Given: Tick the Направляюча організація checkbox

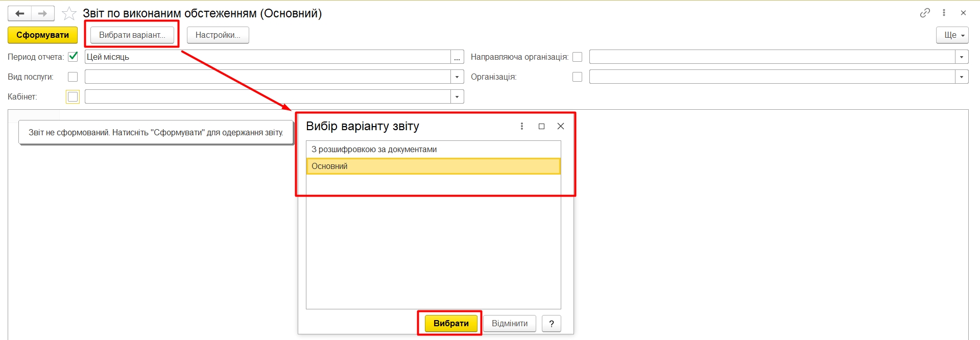Looking at the screenshot, I should (577, 57).
